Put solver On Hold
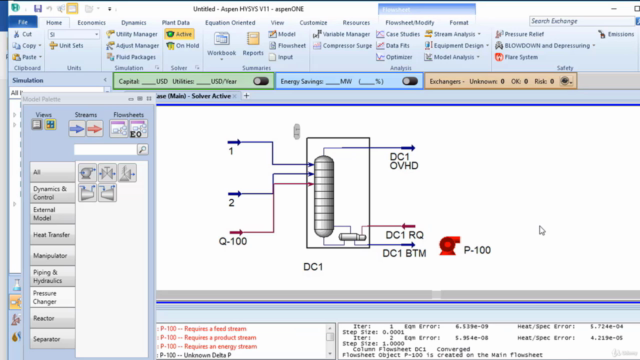 183,46
